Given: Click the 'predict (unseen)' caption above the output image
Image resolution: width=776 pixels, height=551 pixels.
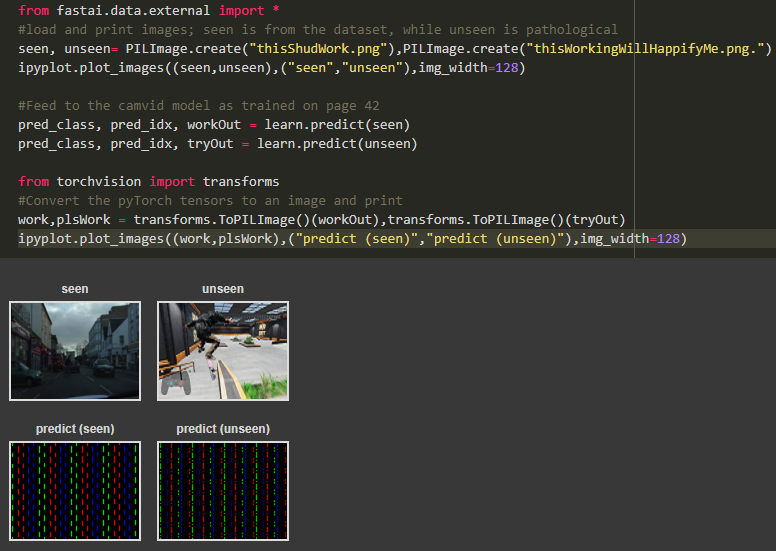Looking at the screenshot, I should click(x=223, y=429).
